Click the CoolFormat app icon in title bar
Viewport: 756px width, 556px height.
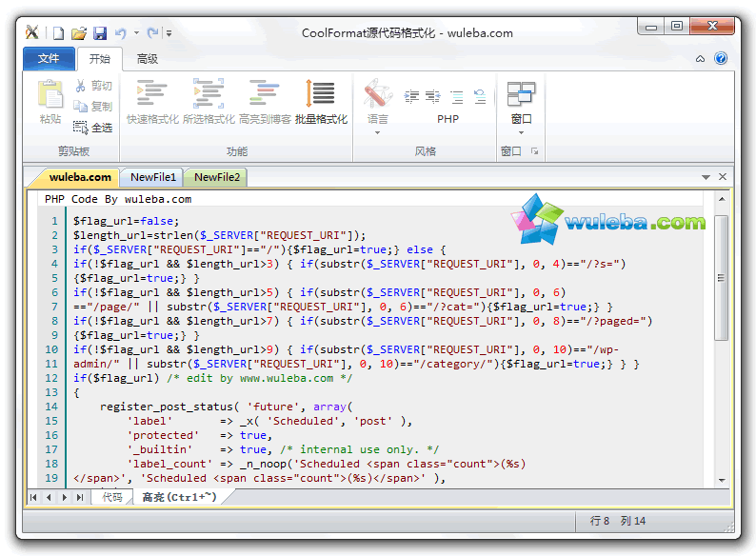coord(31,32)
